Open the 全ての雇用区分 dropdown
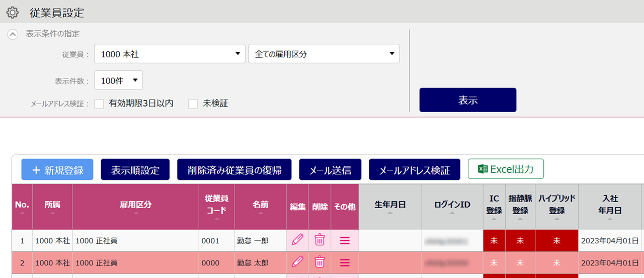The width and height of the screenshot is (644, 278). (324, 54)
